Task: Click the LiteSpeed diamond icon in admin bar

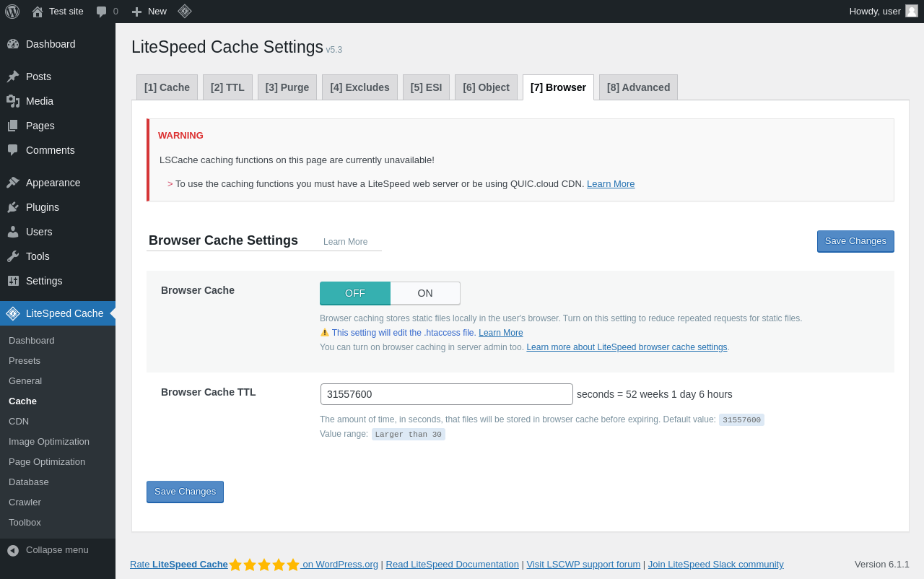Action: click(x=185, y=12)
